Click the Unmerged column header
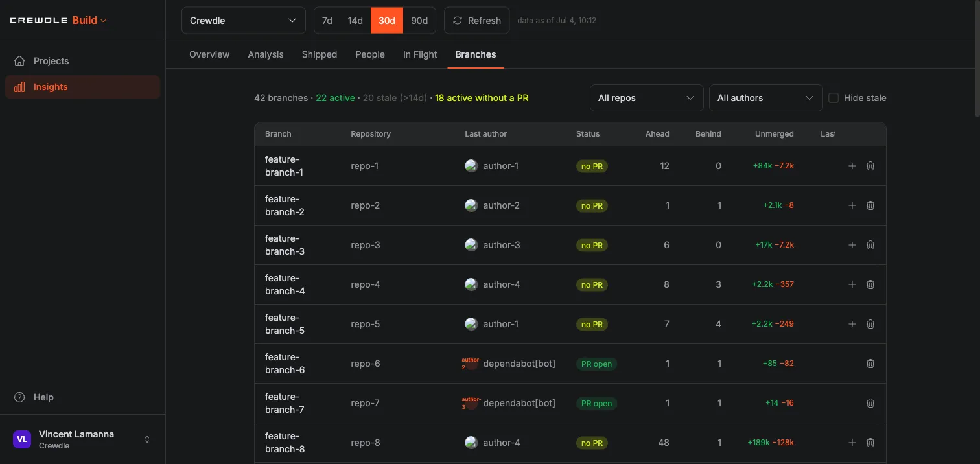This screenshot has height=464, width=980. [775, 134]
